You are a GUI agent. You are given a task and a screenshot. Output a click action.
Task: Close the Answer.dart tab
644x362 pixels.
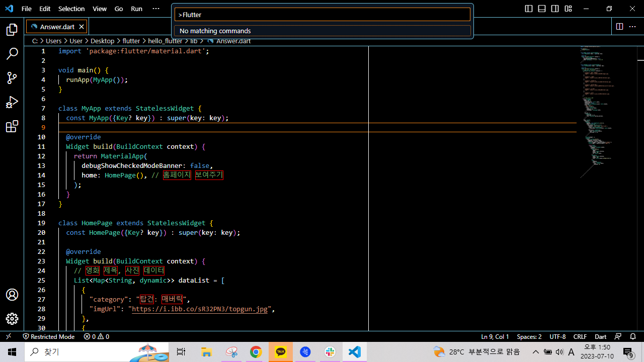82,27
